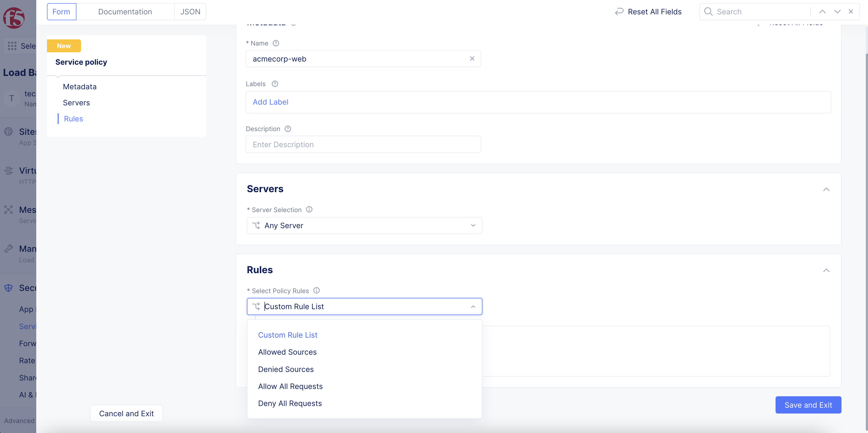
Task: Choose Allowed Sources from the list
Action: (x=287, y=352)
